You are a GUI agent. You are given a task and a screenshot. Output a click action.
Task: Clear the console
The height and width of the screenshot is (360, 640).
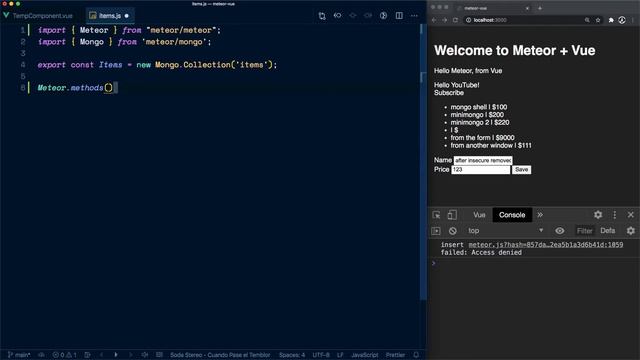pos(453,231)
